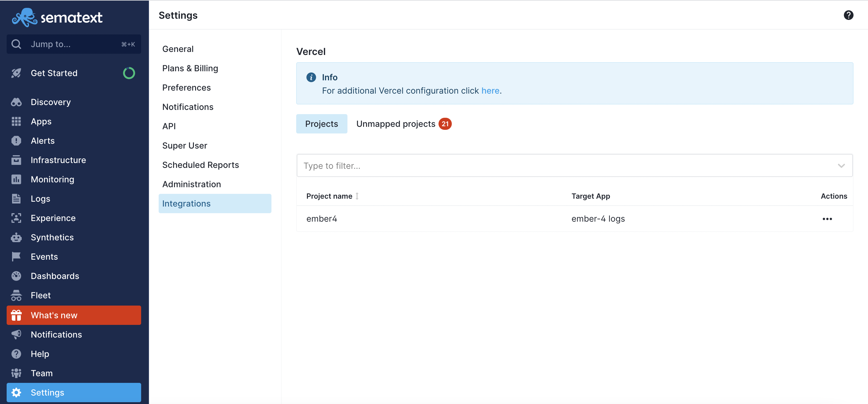The height and width of the screenshot is (404, 868).
Task: Open the actions menu for ember4
Action: coord(828,219)
